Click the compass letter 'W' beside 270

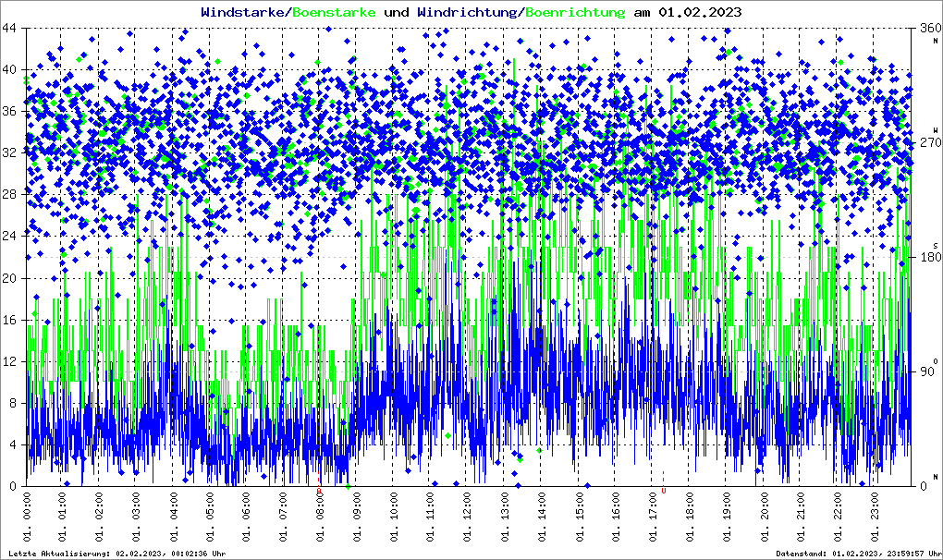pyautogui.click(x=936, y=129)
